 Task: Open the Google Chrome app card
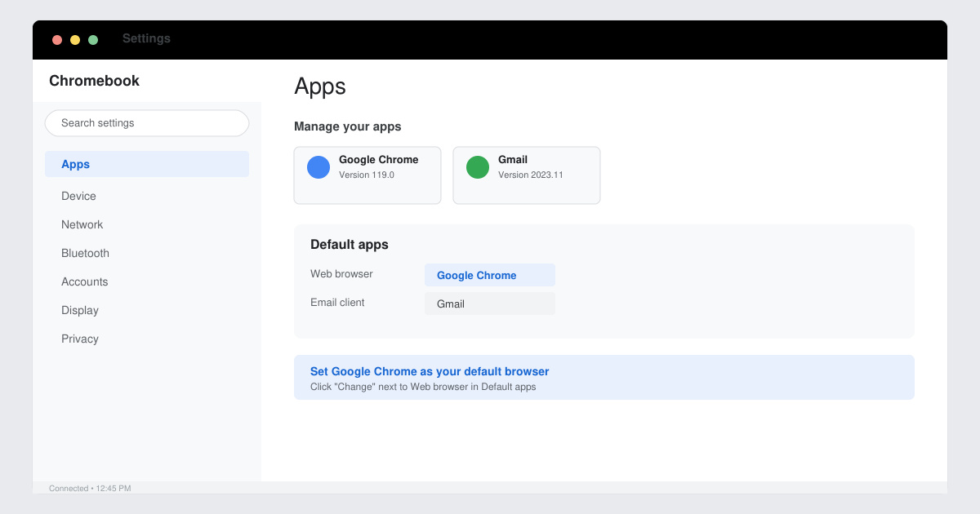click(367, 175)
